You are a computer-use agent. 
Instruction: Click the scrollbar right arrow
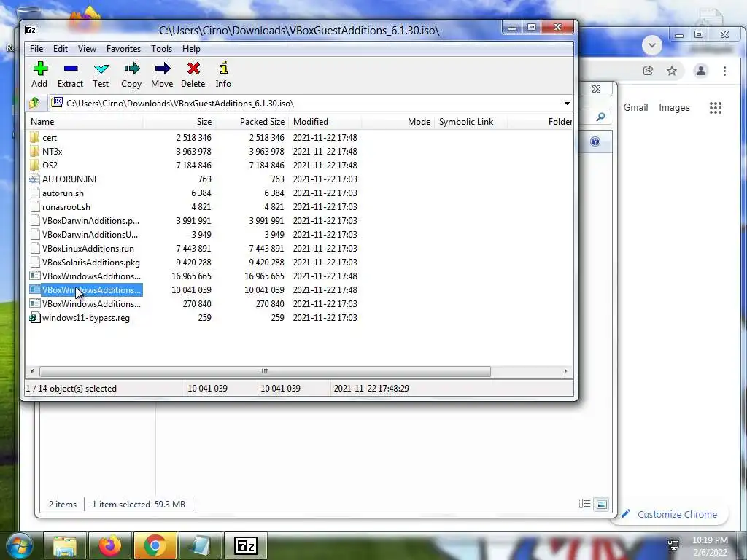pos(565,371)
